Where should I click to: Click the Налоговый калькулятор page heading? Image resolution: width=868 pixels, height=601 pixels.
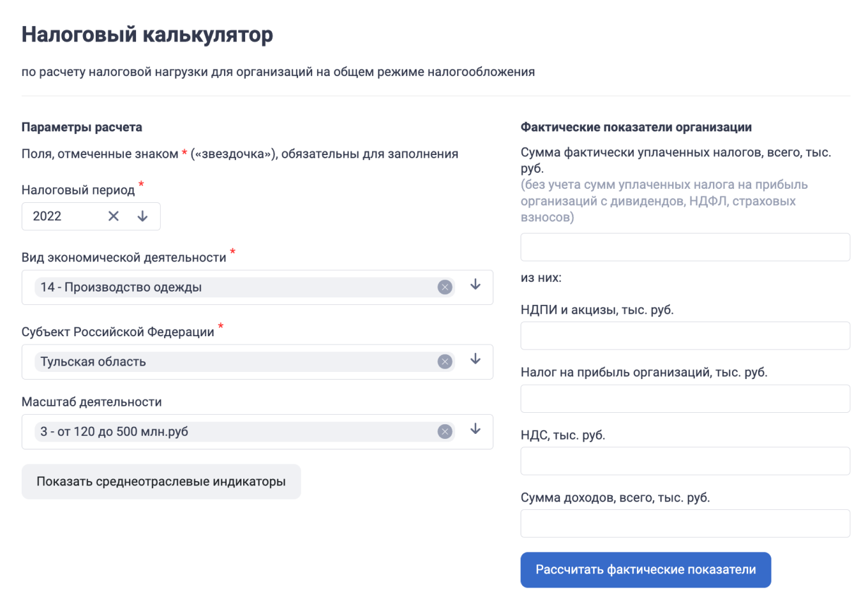[147, 35]
